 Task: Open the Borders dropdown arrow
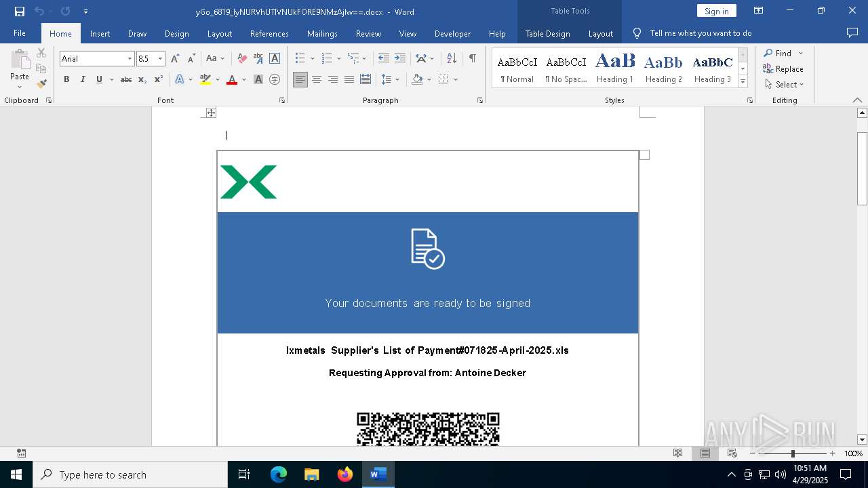pos(456,79)
